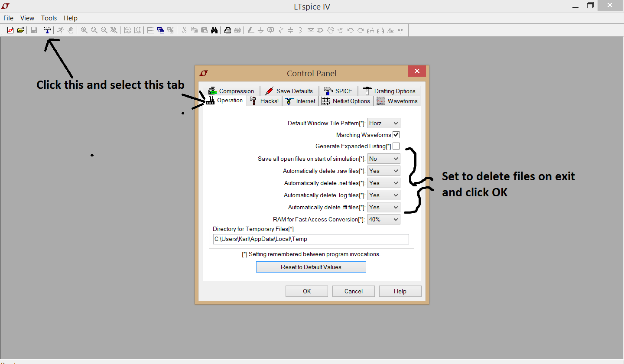This screenshot has height=364, width=624.
Task: Click Reset to Default Values button
Action: tap(311, 267)
